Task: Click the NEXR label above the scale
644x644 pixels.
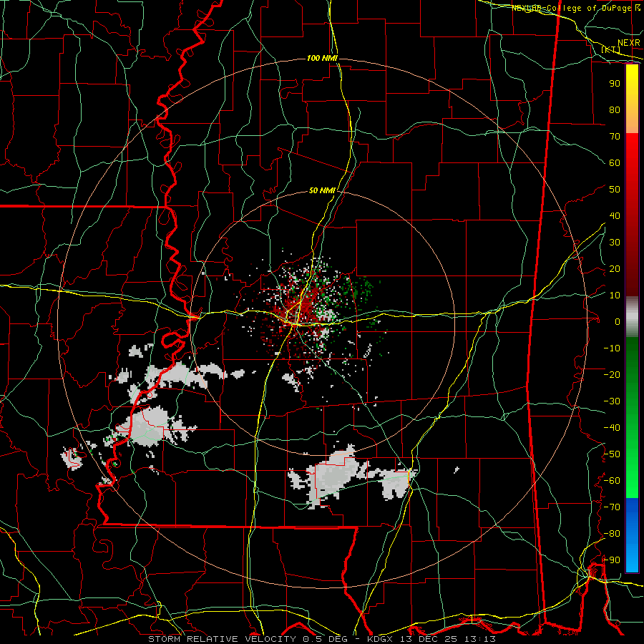Action: [x=629, y=43]
